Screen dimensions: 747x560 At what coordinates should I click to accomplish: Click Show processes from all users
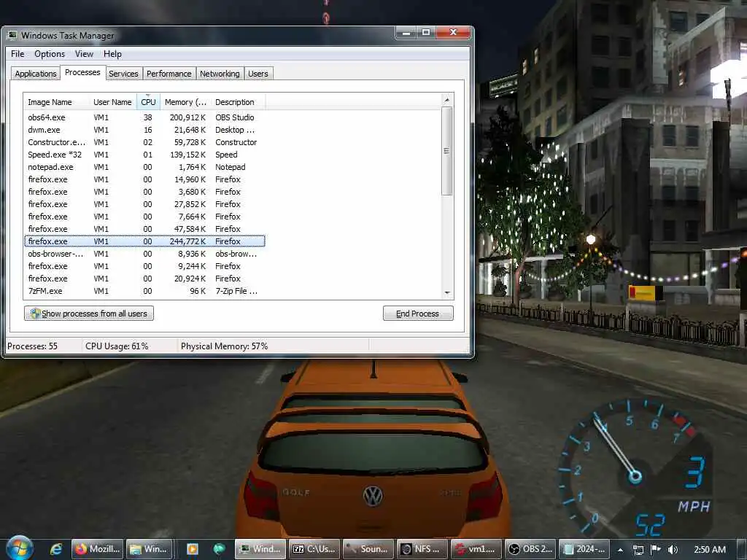coord(89,314)
